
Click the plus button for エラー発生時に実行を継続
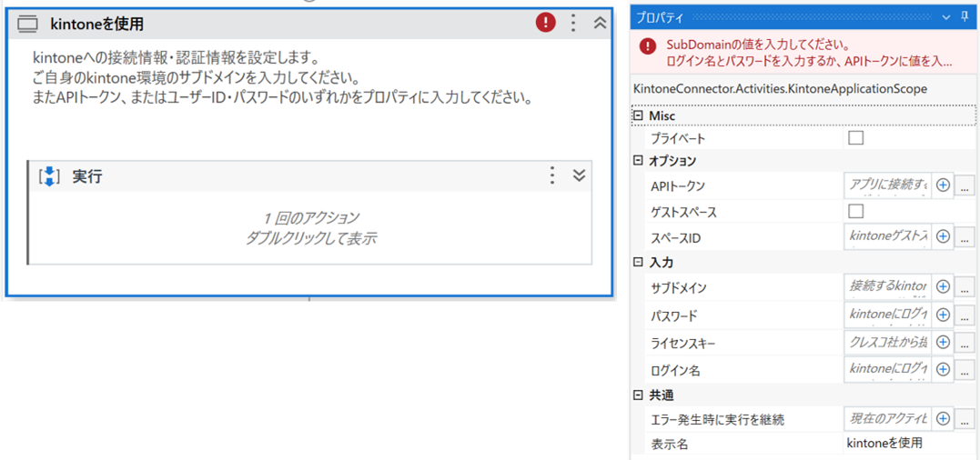(943, 418)
